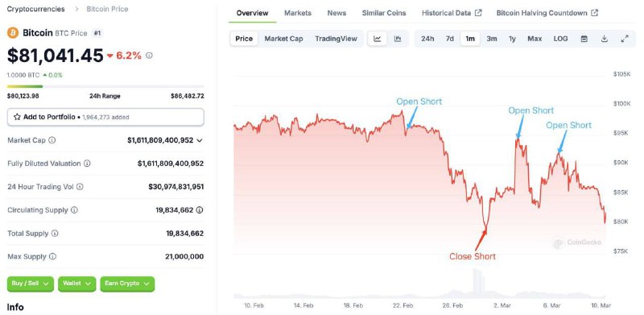
Task: Click info icon beside Circulating Supply value
Action: click(199, 210)
